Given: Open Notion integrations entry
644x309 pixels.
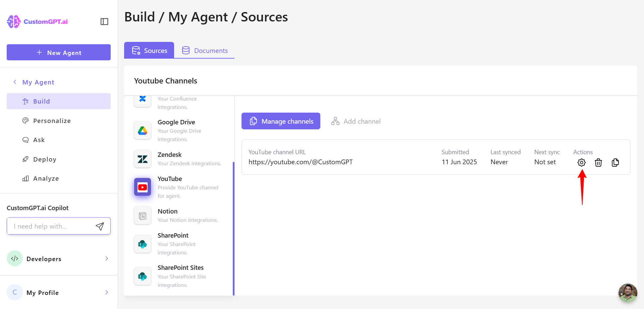Looking at the screenshot, I should (x=179, y=215).
